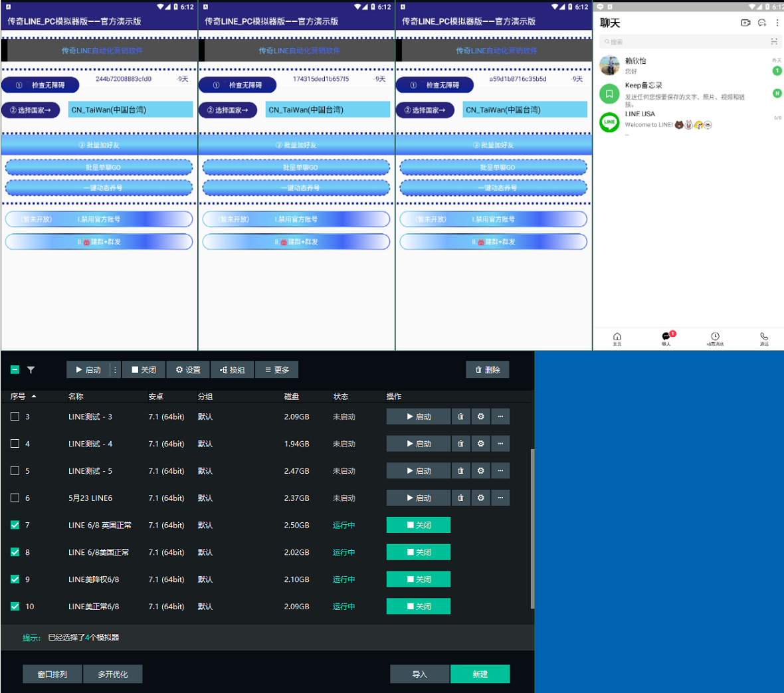
Task: Delete LINE测试 - 5 using its trash icon
Action: pos(461,470)
